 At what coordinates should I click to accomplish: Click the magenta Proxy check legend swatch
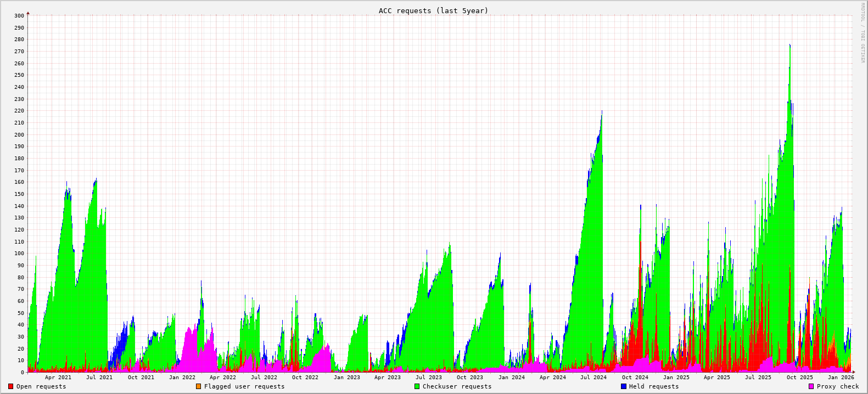click(x=811, y=386)
